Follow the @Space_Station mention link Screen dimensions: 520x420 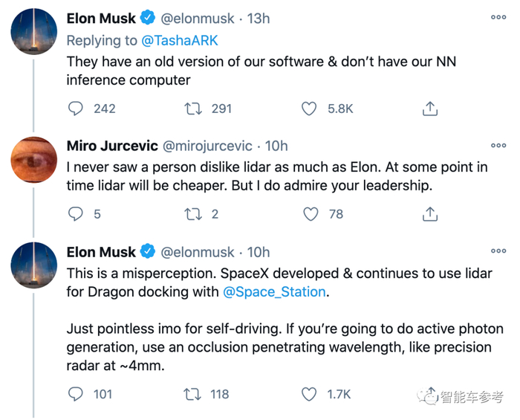pyautogui.click(x=275, y=292)
